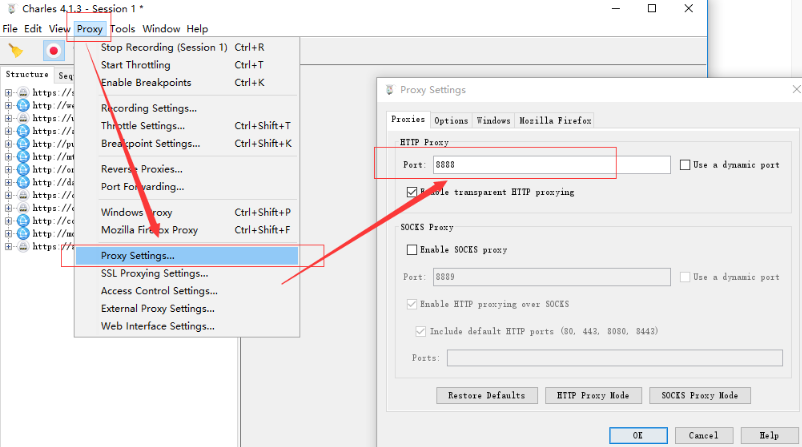Click the globe icon beside http://da
This screenshot has width=802, height=447.
23,182
